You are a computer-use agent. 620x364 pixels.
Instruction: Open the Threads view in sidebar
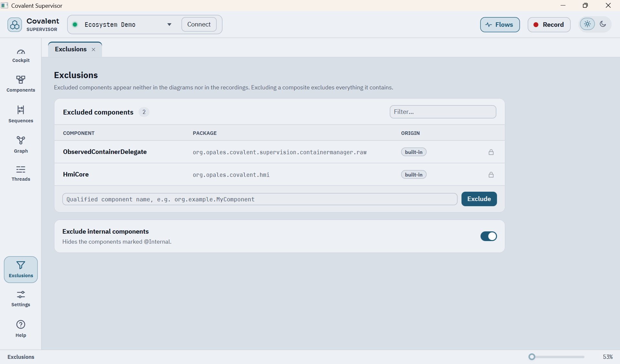tap(21, 173)
